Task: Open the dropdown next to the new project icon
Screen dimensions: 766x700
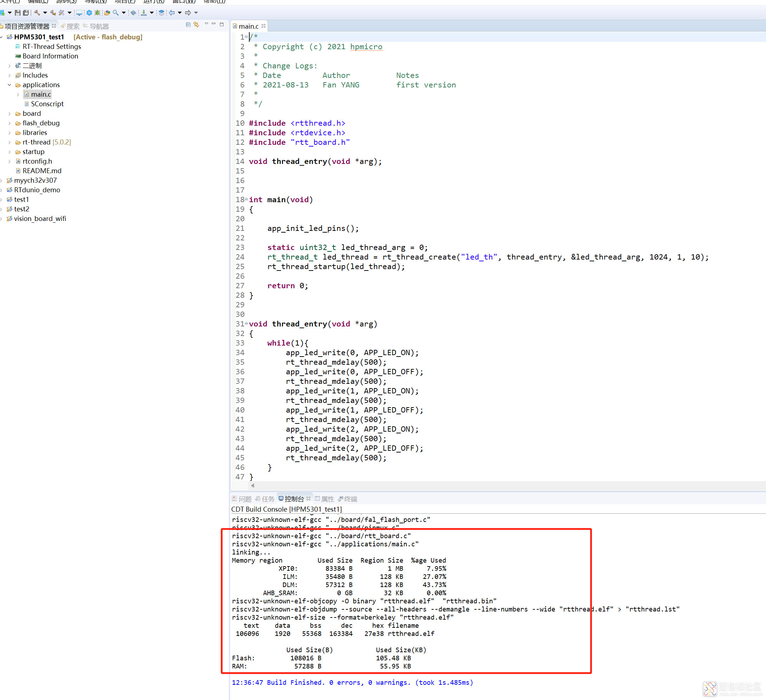Action: (x=10, y=13)
